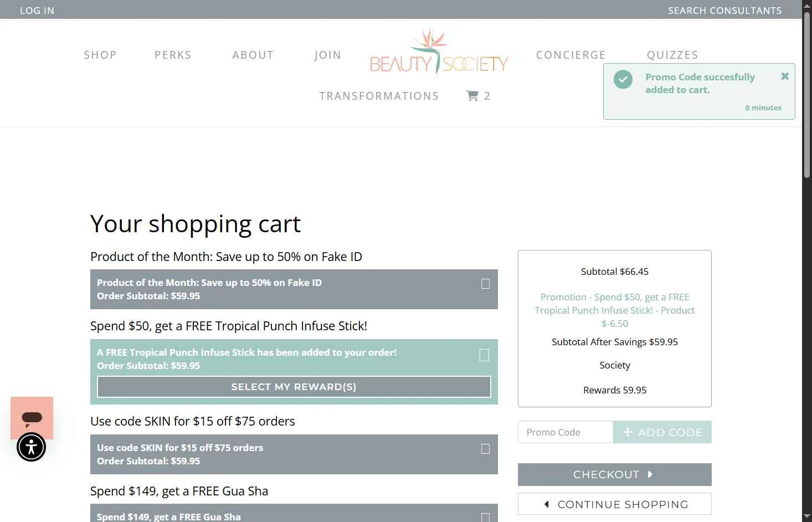The width and height of the screenshot is (812, 522).
Task: Open the QUIZZES menu
Action: [672, 55]
